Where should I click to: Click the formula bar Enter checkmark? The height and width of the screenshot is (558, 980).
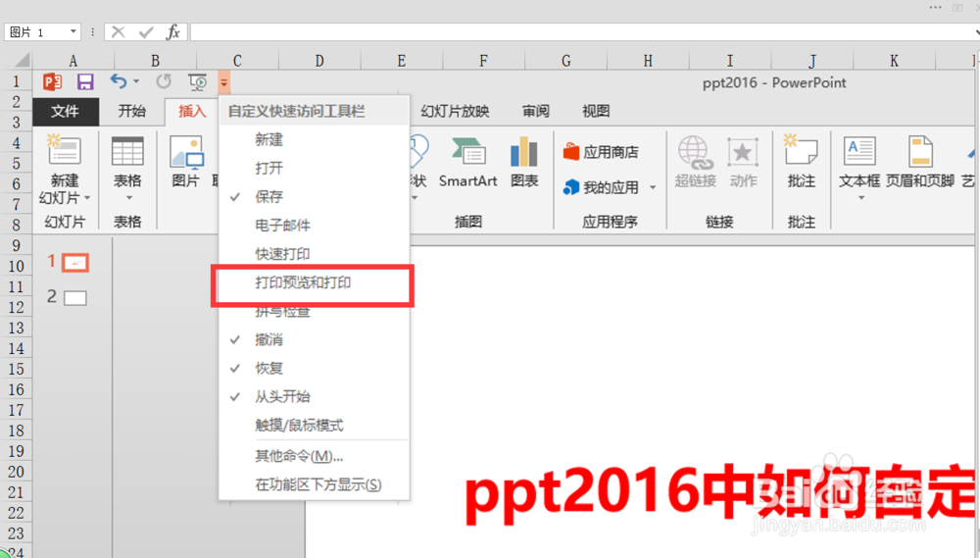(x=146, y=32)
